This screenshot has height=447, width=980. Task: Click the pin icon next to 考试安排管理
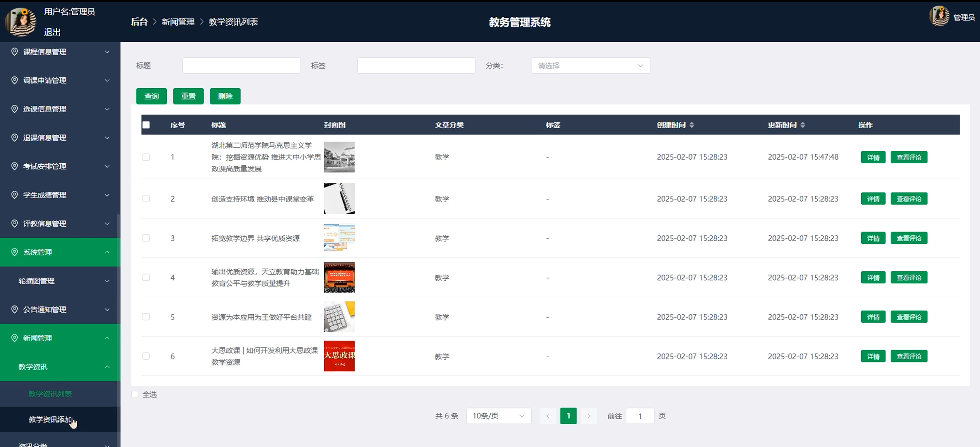click(x=14, y=166)
